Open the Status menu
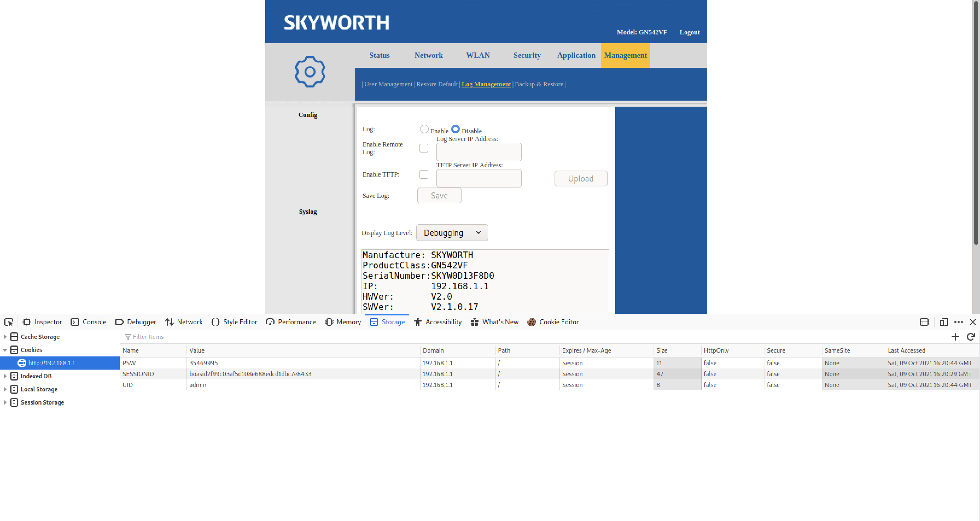The width and height of the screenshot is (980, 521). tap(380, 55)
